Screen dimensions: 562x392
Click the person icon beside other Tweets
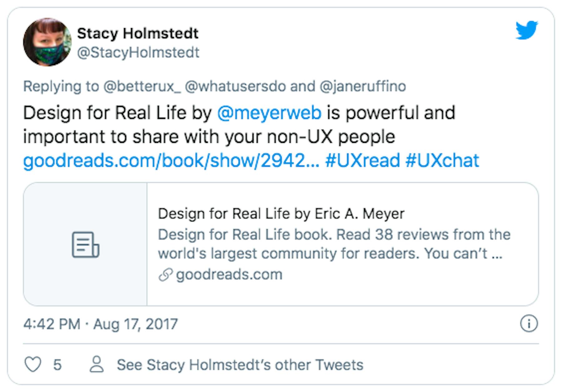pyautogui.click(x=96, y=364)
